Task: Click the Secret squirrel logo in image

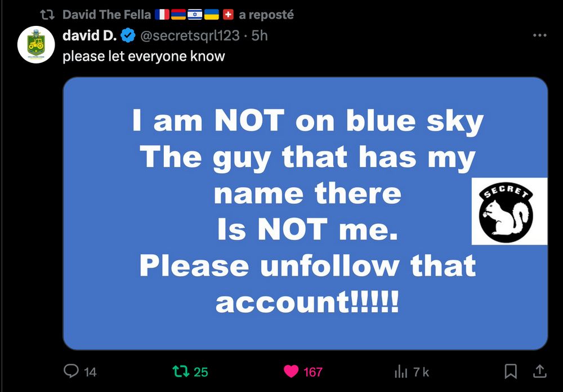Action: [x=509, y=211]
